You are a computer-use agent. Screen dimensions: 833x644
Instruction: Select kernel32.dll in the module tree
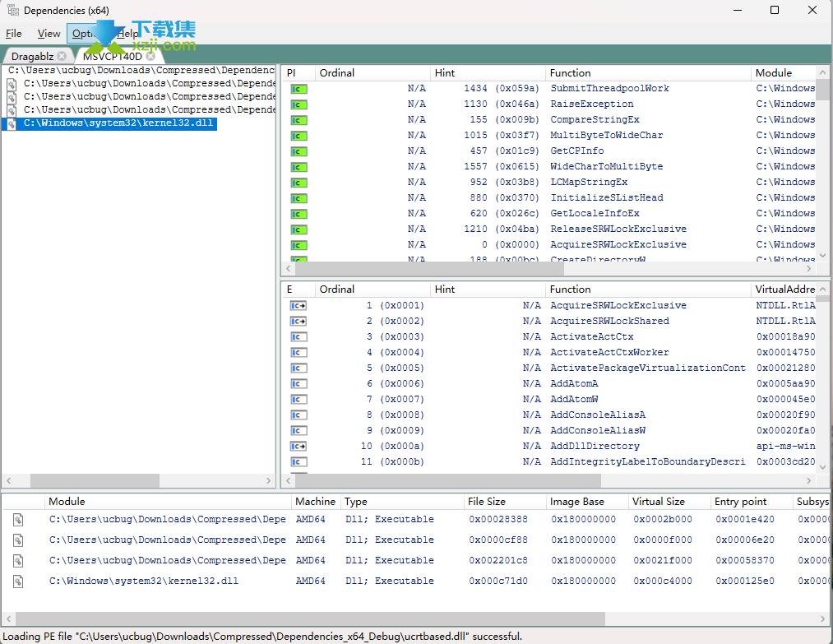[x=118, y=123]
